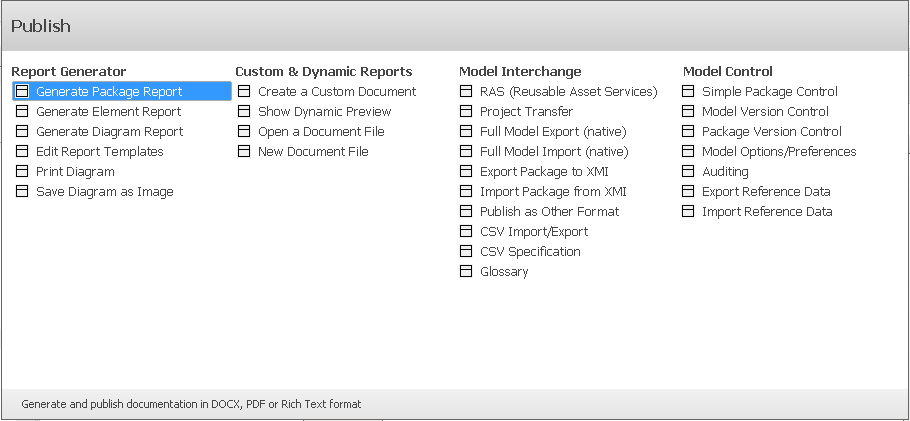
Task: Open Project Transfer
Action: (526, 111)
